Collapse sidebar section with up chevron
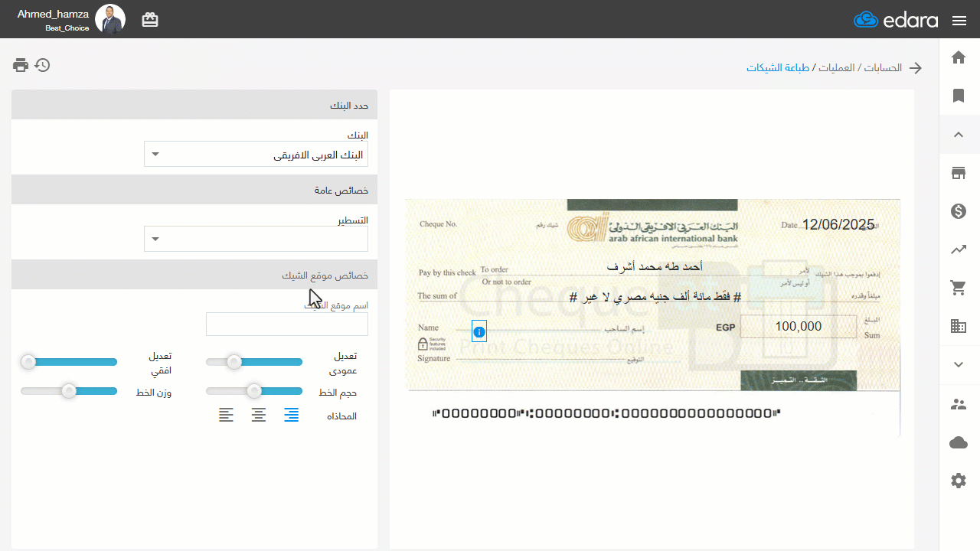Screen dimensions: 980x551 pyautogui.click(x=959, y=135)
